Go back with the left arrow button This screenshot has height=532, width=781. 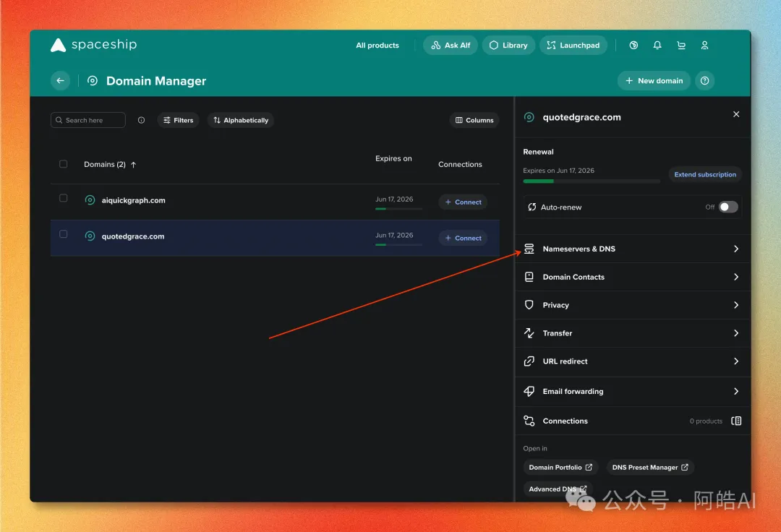click(60, 81)
